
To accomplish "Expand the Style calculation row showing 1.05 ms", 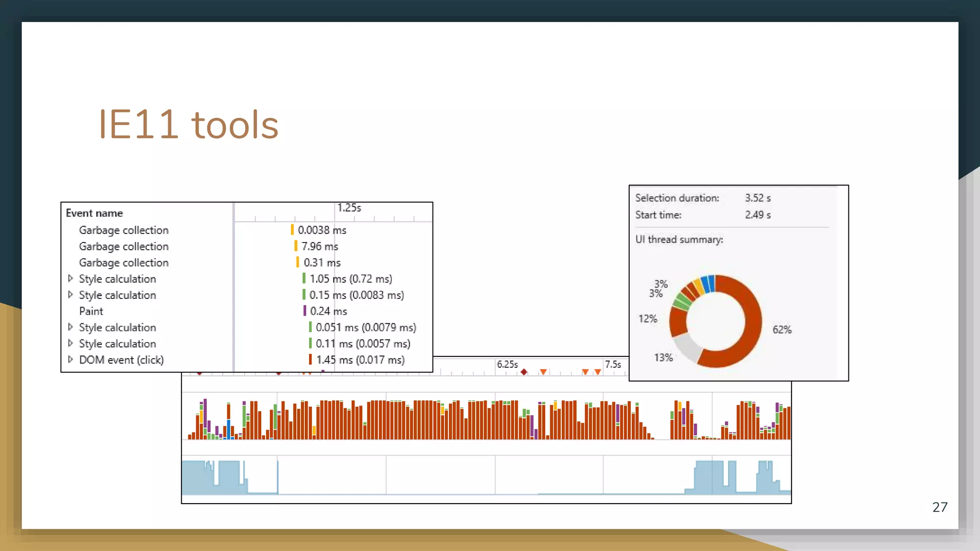I will [x=70, y=278].
